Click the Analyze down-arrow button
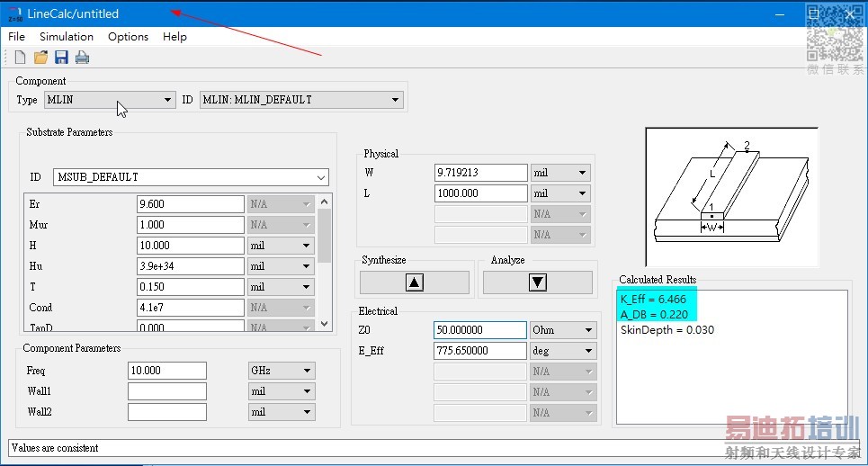 pos(538,282)
